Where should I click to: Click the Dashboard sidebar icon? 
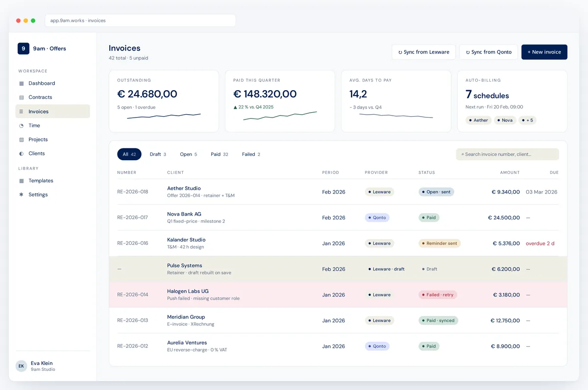click(x=21, y=83)
